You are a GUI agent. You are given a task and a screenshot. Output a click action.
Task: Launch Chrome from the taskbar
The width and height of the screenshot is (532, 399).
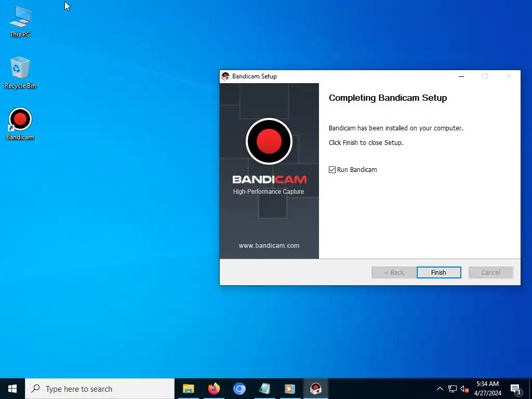[239, 389]
